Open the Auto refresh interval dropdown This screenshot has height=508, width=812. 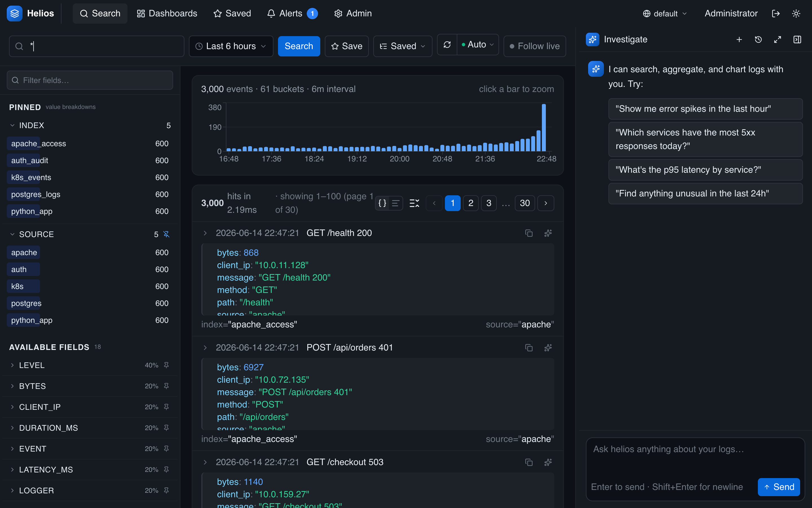(478, 45)
